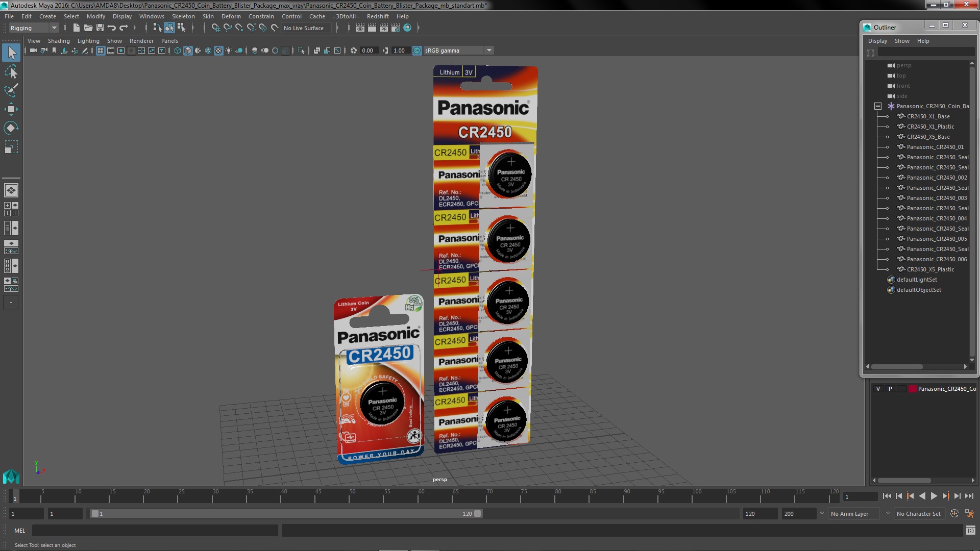Click No Live Surface field

[306, 28]
